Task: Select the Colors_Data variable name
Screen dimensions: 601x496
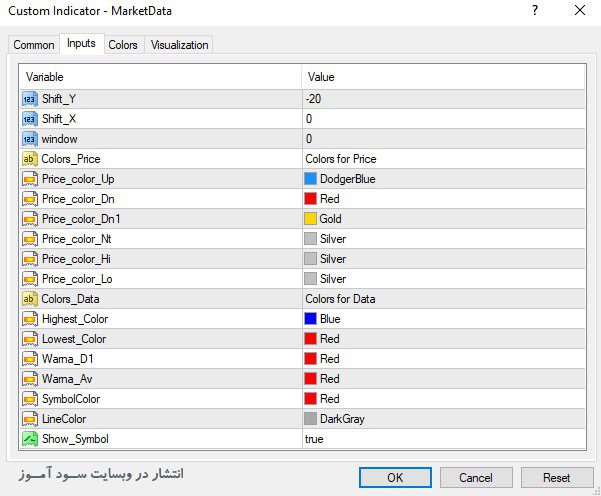Action: (70, 299)
